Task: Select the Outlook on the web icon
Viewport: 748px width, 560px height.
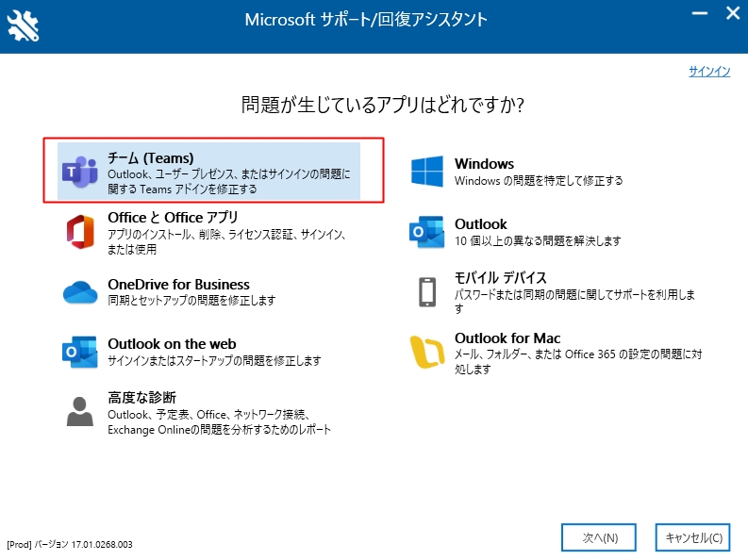Action: 80,353
